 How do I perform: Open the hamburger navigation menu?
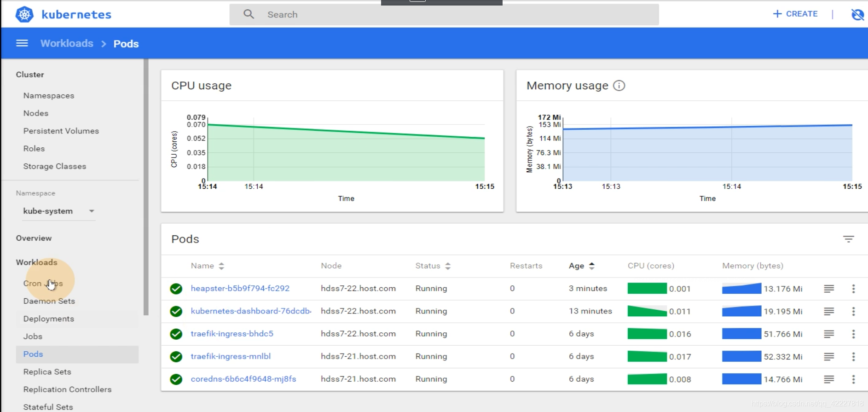click(22, 43)
